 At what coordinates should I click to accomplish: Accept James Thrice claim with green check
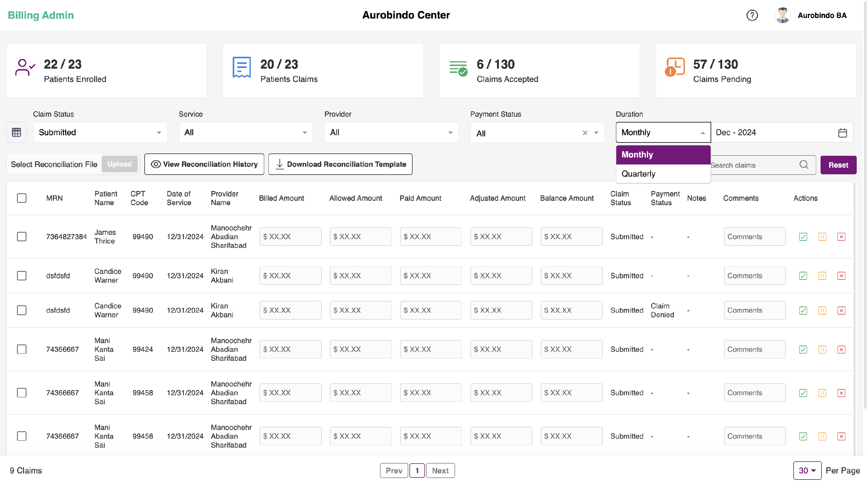click(803, 237)
